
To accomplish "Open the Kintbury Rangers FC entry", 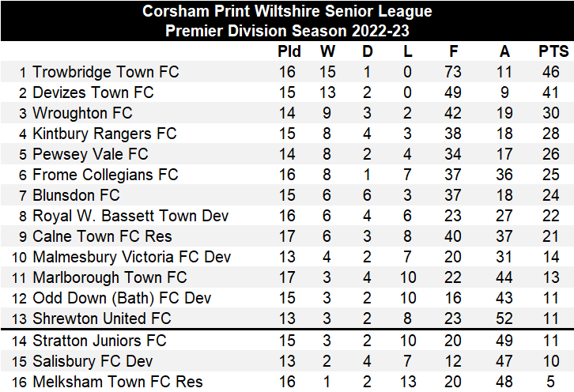I will 104,134.
